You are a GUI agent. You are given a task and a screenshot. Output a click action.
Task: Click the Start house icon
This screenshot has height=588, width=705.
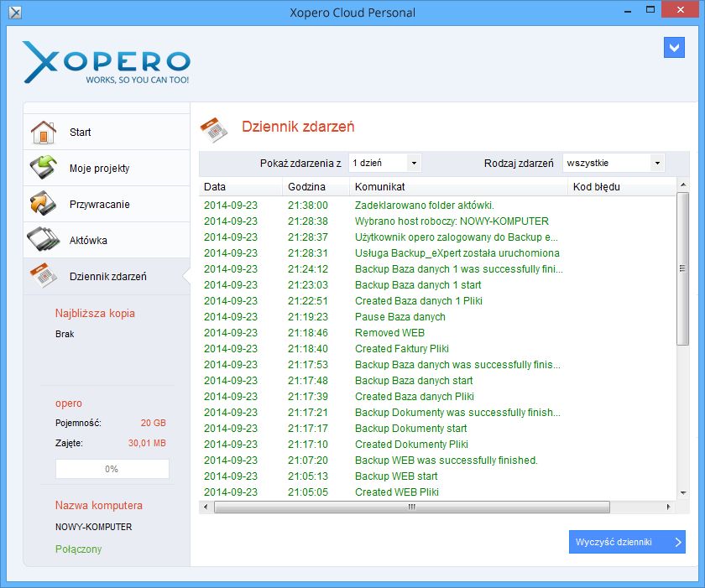(44, 132)
